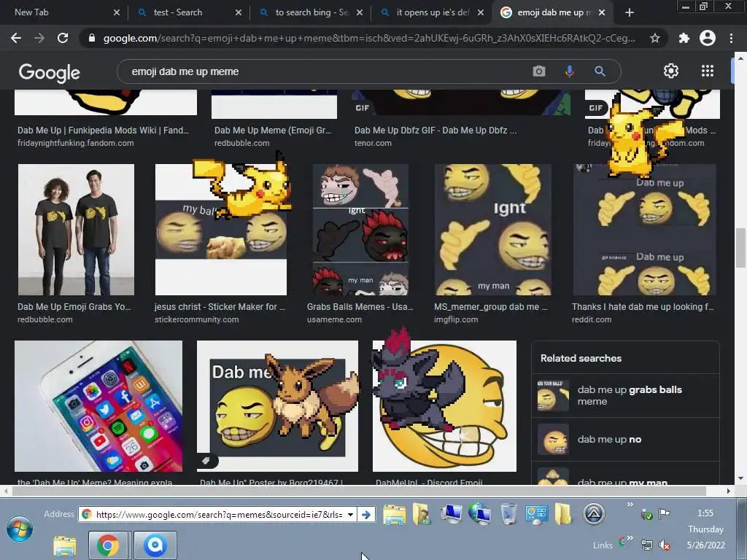Open the Network globe toolbar icon
Image resolution: width=747 pixels, height=560 pixels.
pos(479,514)
